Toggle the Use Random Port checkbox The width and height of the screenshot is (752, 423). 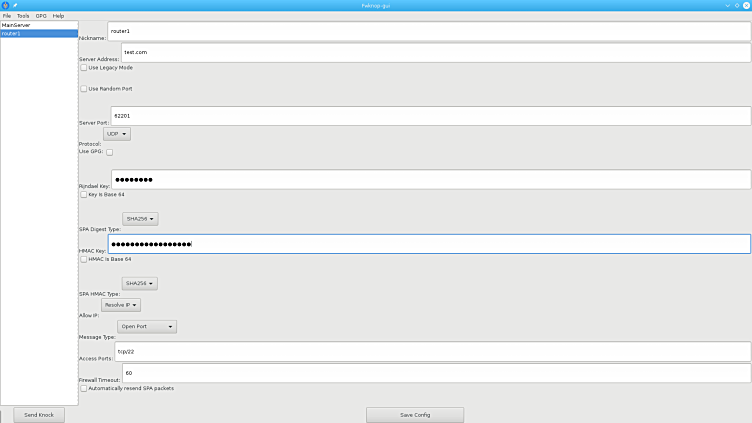coord(84,89)
